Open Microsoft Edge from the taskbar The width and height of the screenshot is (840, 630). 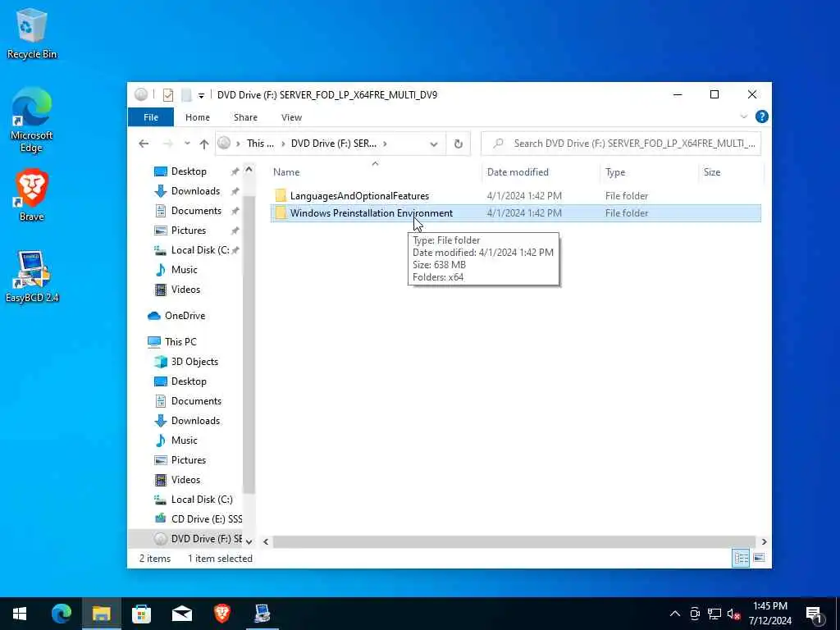[x=61, y=614]
